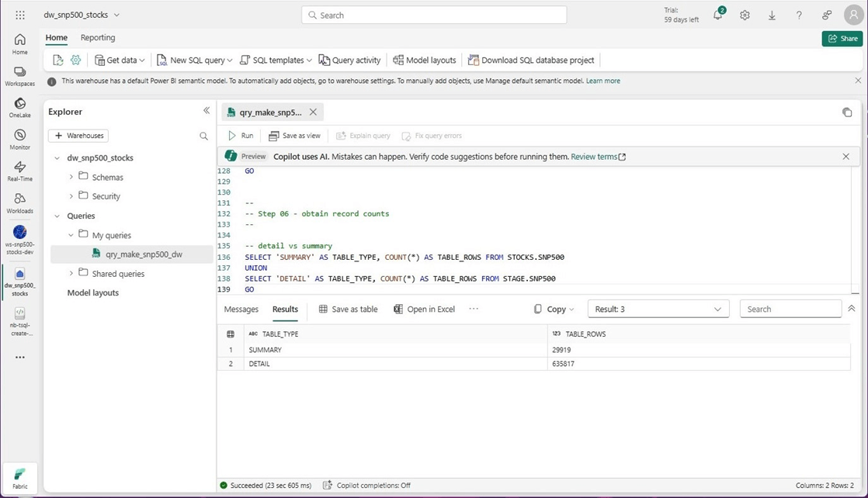Switch to the Reporting tab
The width and height of the screenshot is (868, 498).
coord(98,37)
